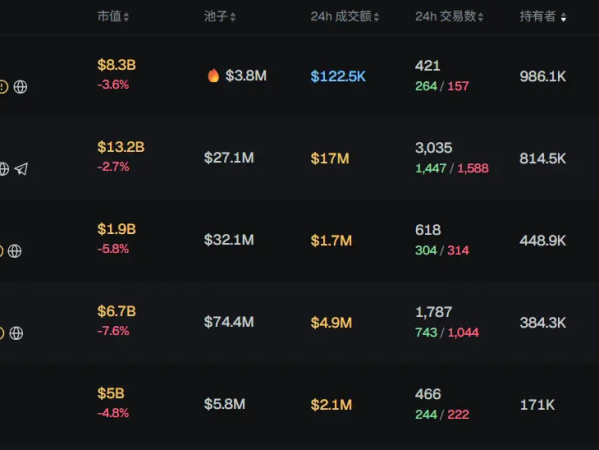
Task: Click buy count 264
Action: click(x=426, y=86)
